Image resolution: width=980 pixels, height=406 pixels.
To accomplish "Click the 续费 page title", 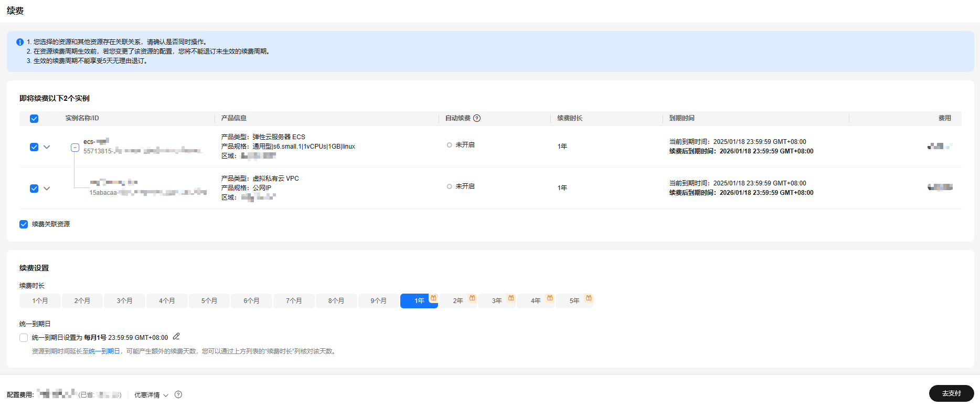I will point(15,11).
